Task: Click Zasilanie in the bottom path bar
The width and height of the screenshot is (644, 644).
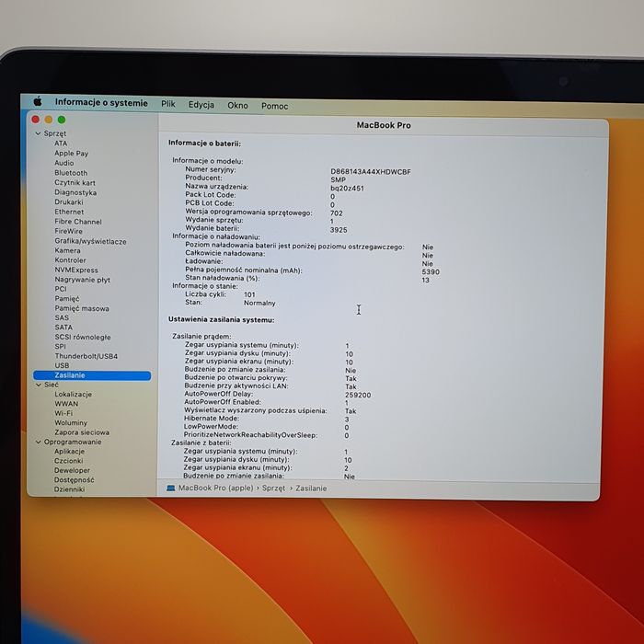Action: click(311, 489)
